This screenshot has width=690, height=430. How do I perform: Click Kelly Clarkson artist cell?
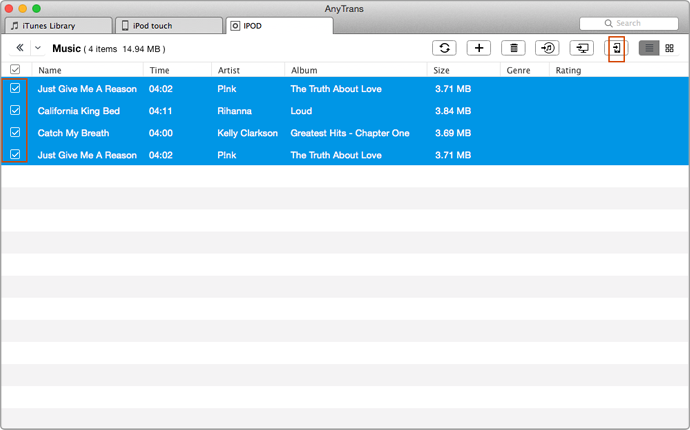(x=247, y=133)
